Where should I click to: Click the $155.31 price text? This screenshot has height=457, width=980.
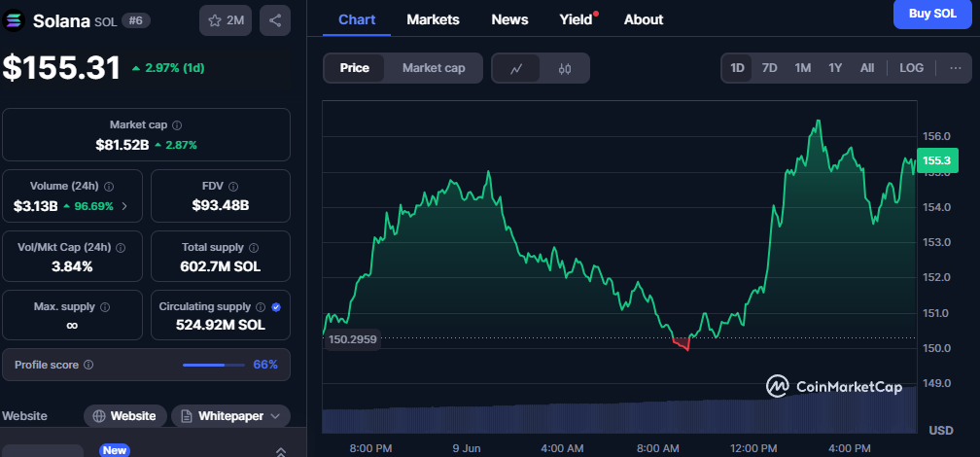[61, 68]
